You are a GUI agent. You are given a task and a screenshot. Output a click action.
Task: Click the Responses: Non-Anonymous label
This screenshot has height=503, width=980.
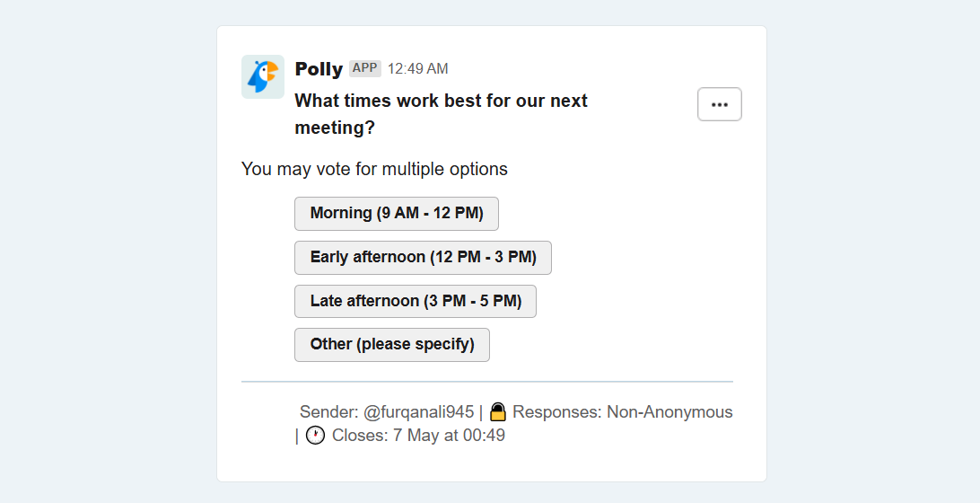(x=623, y=411)
